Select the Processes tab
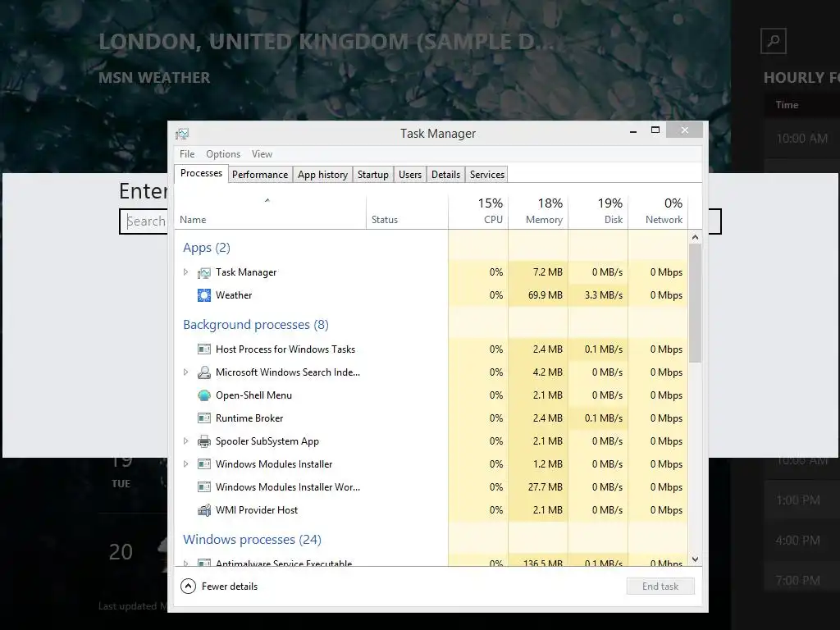The width and height of the screenshot is (840, 630). [201, 174]
